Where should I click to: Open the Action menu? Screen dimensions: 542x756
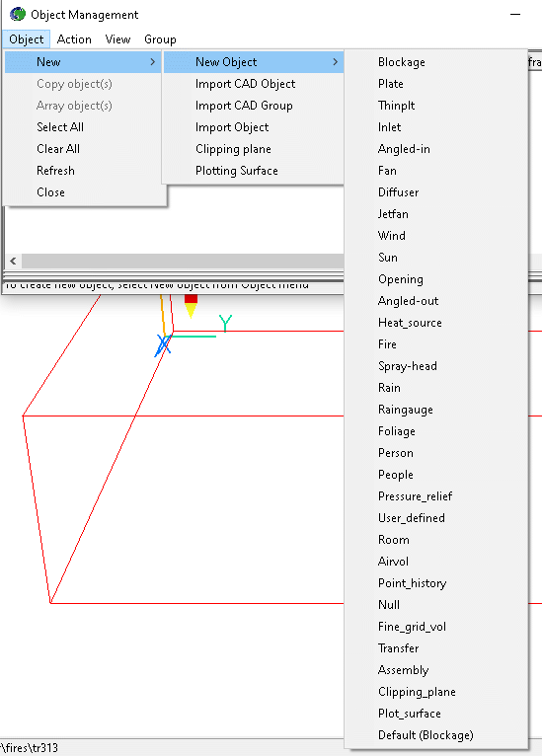click(74, 39)
